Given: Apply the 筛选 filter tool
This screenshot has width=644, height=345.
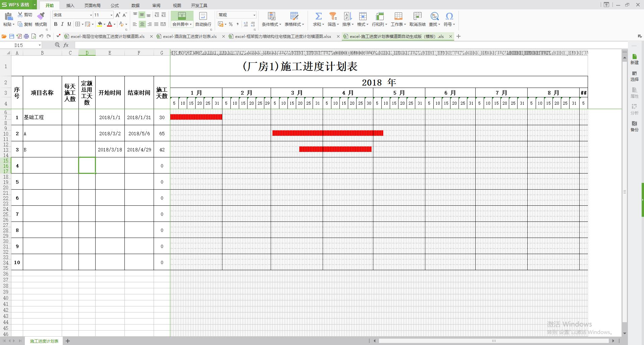Looking at the screenshot, I should click(x=332, y=18).
